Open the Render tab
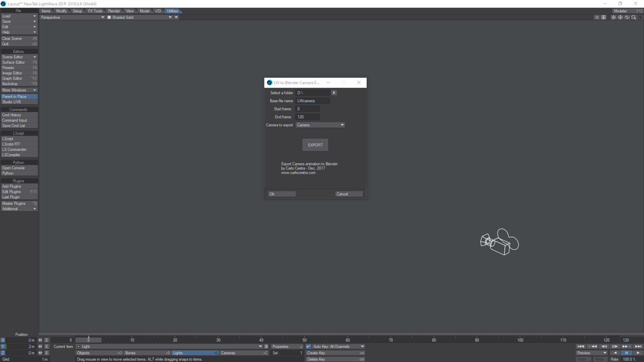Screen dimensions: 644x362 [x=114, y=11]
